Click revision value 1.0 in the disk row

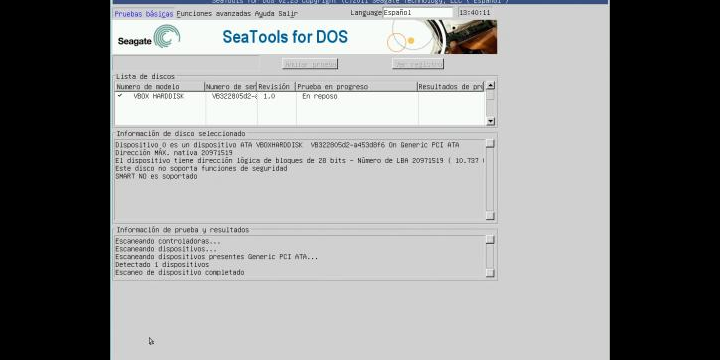click(x=269, y=96)
